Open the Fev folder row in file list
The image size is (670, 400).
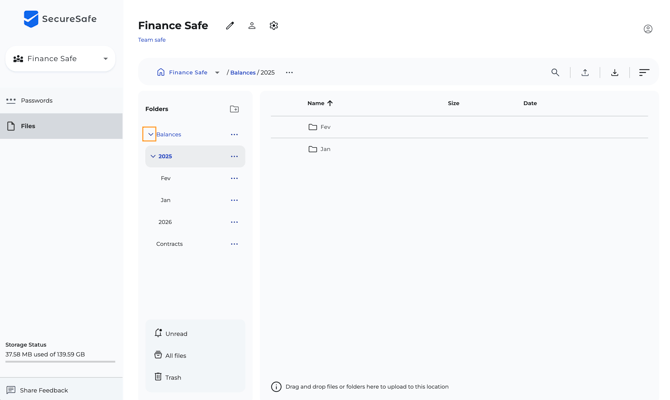coord(459,127)
